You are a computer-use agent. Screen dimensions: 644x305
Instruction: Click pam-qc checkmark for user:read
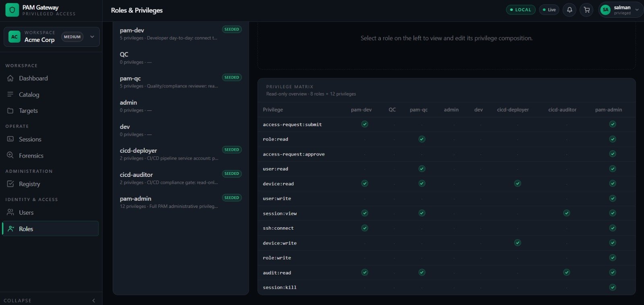coord(422,168)
